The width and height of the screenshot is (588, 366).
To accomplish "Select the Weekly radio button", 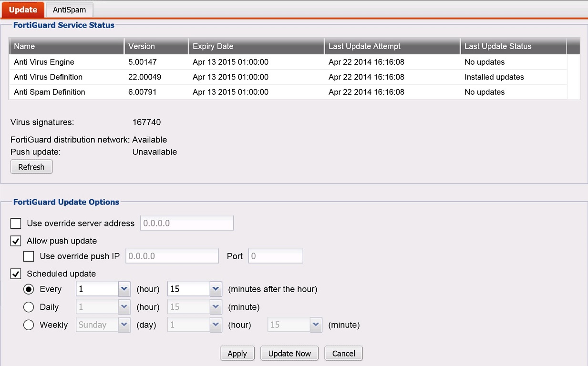I will coord(29,325).
